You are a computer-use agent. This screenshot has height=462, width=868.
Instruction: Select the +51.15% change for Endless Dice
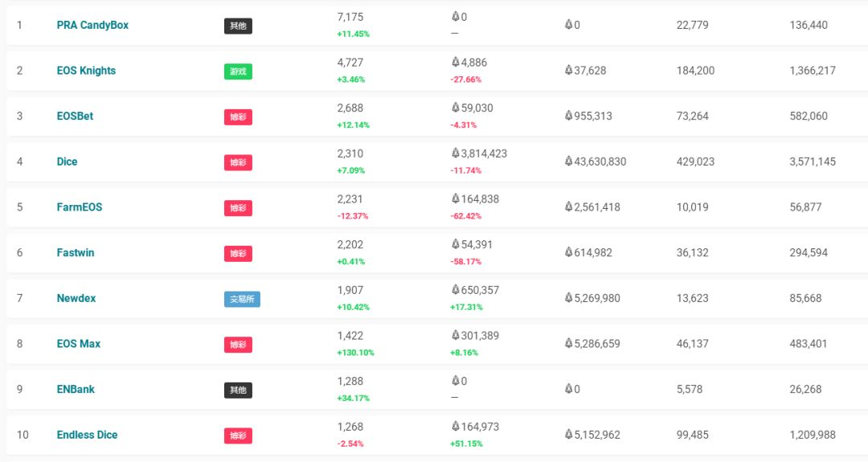coord(467,444)
